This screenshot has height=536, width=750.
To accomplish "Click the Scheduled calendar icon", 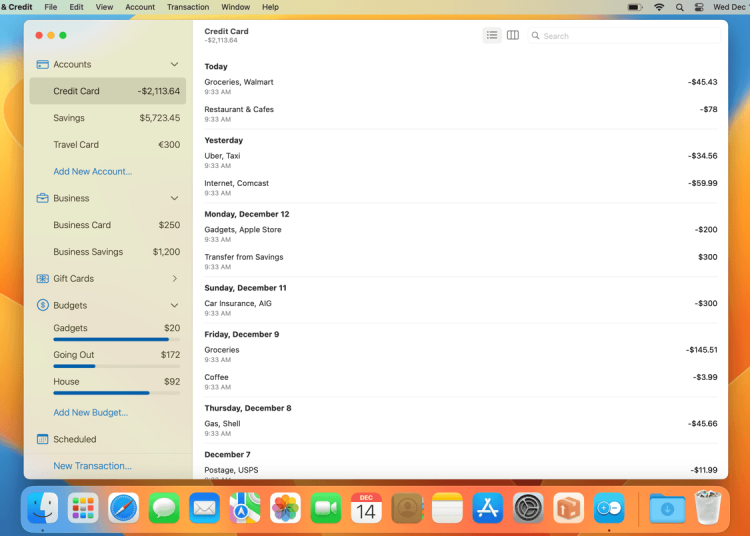I will point(43,439).
